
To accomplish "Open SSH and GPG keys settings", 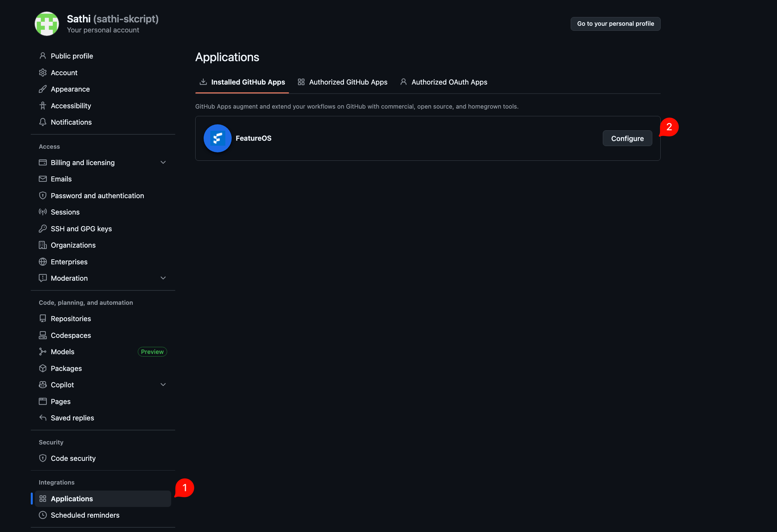I will (x=103, y=229).
